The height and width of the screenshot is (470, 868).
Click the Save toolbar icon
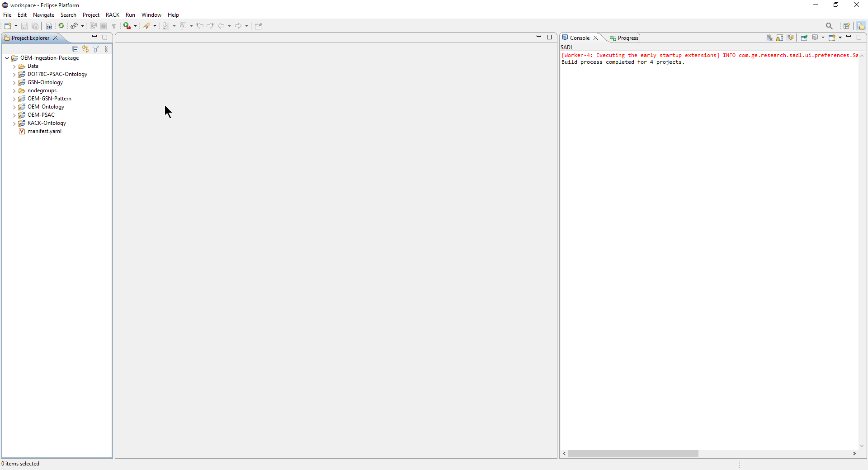25,26
